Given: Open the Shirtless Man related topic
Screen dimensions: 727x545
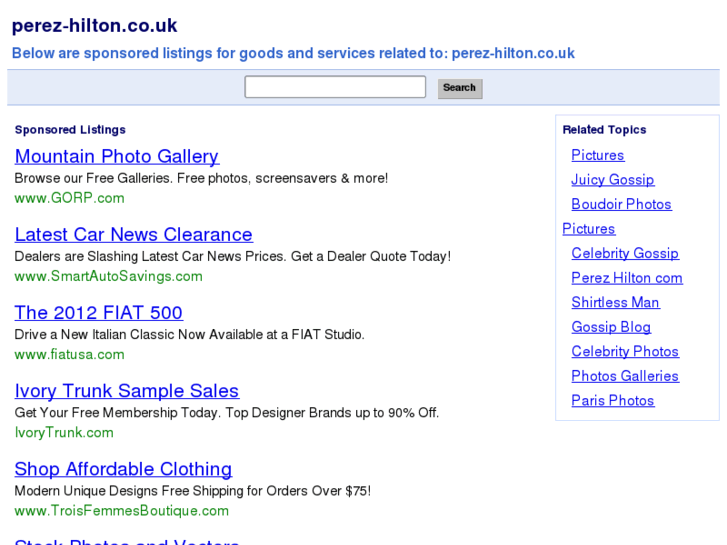Looking at the screenshot, I should 615,302.
